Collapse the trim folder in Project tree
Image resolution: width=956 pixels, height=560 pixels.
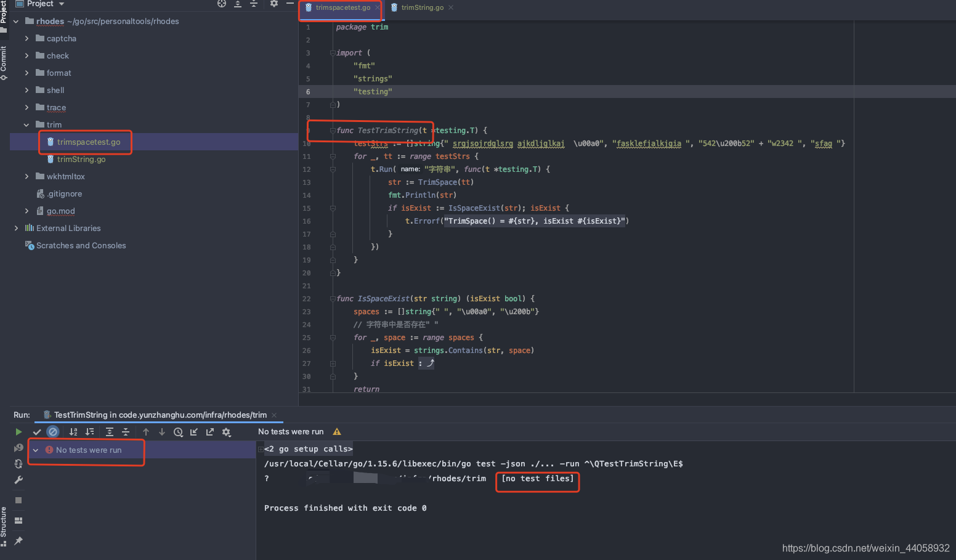click(26, 124)
